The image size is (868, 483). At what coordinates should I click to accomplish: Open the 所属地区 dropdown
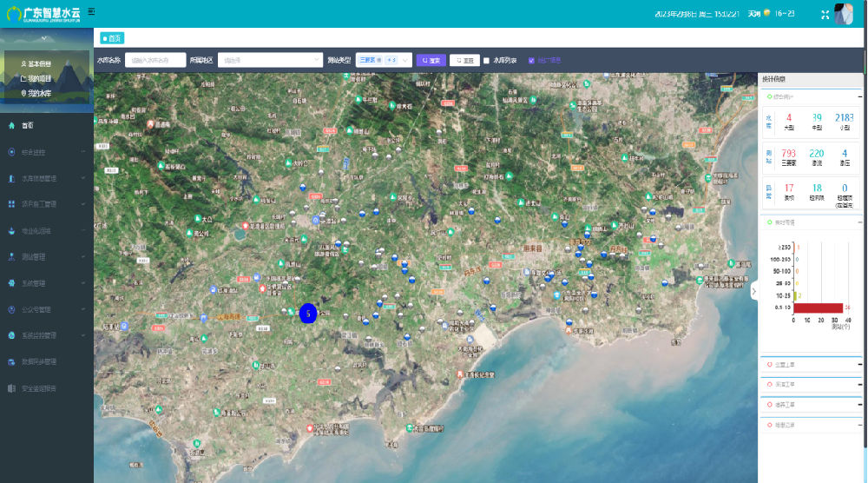click(269, 61)
